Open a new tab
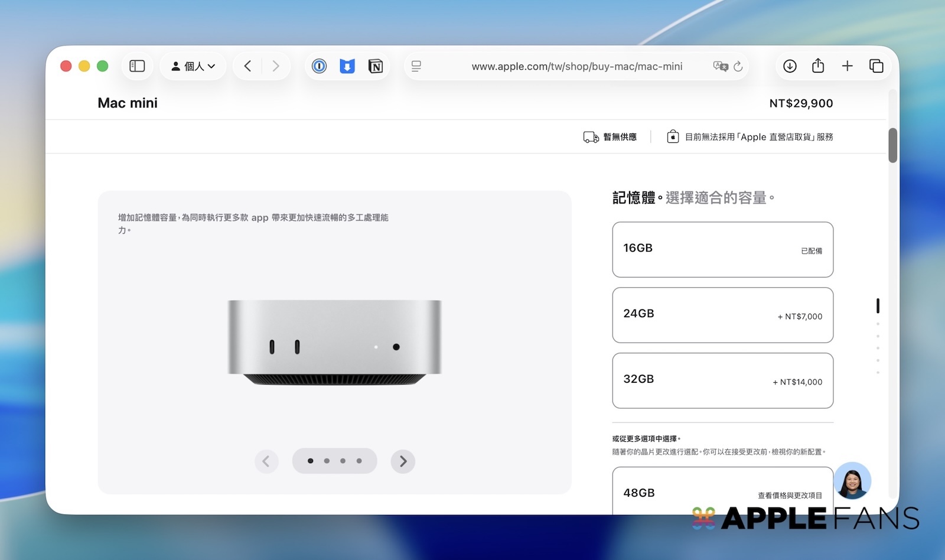 [848, 66]
